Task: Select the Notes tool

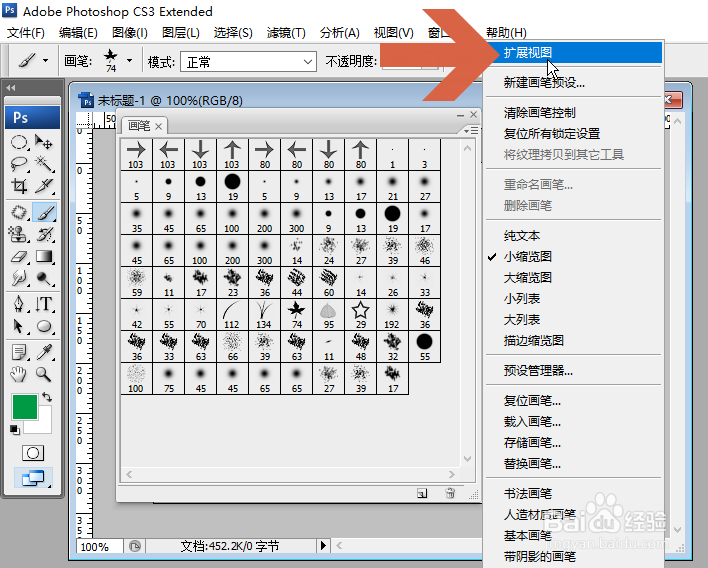Action: [19, 352]
